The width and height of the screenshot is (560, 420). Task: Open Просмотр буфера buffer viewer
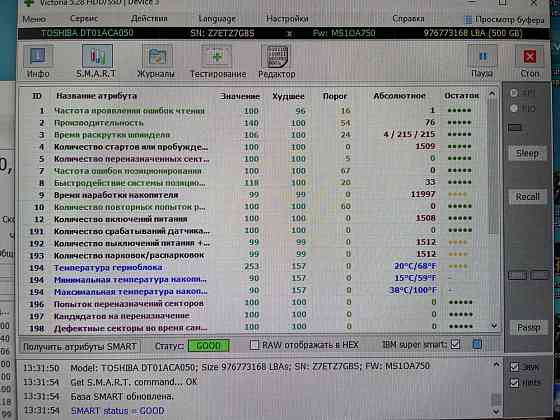(x=504, y=20)
